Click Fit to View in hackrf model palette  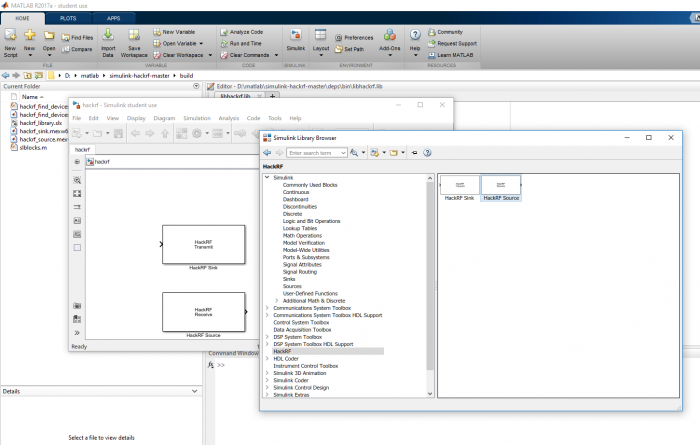click(x=77, y=194)
